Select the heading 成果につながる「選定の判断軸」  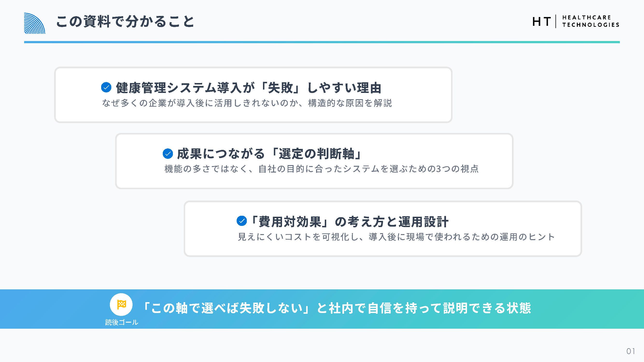pyautogui.click(x=269, y=154)
